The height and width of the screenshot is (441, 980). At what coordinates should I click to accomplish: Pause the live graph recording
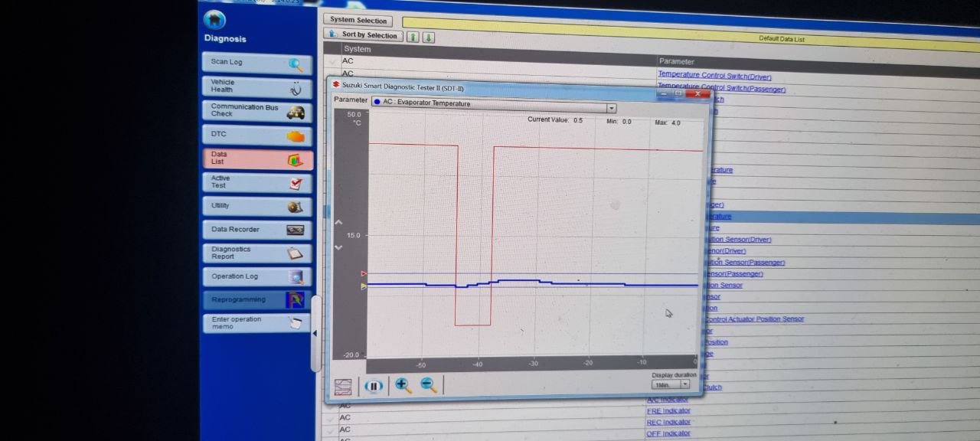click(373, 386)
